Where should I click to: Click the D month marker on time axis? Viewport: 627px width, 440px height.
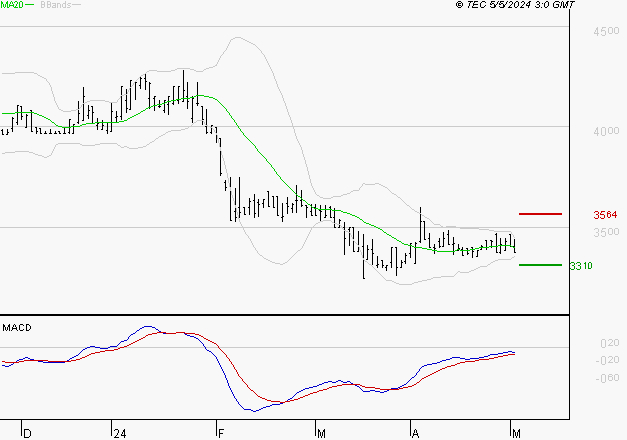(x=27, y=434)
